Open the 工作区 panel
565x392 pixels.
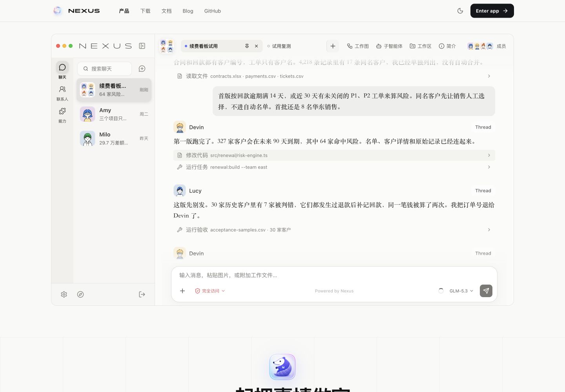pos(421,46)
